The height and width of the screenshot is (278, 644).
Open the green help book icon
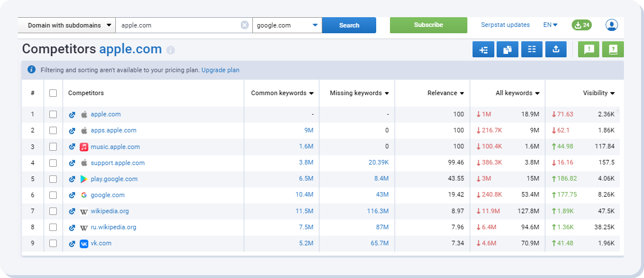[612, 50]
